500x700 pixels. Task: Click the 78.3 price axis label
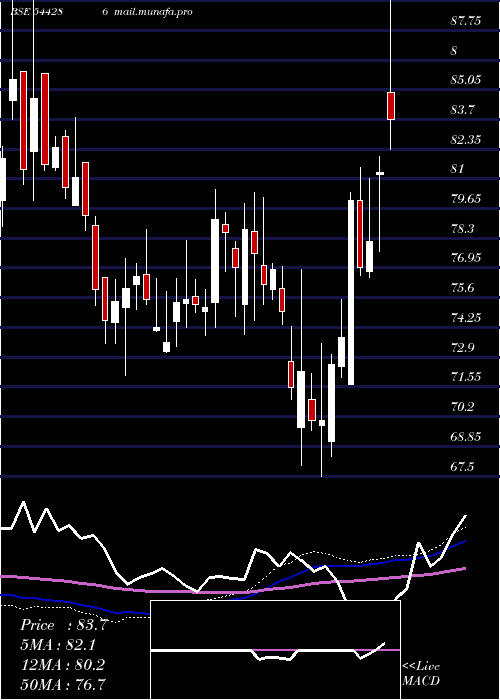coord(462,229)
